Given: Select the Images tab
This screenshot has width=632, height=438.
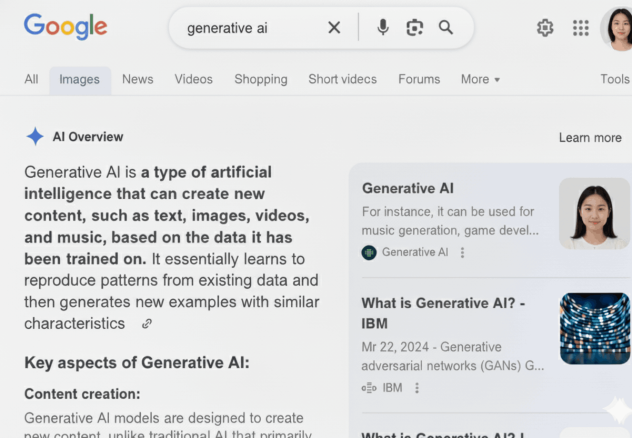Looking at the screenshot, I should tap(79, 80).
